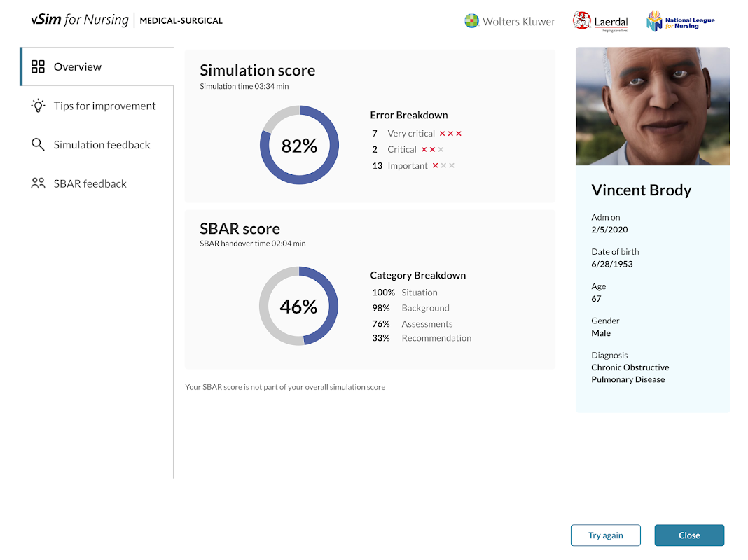
Task: Click the SBAR feedback people icon
Action: pos(38,183)
